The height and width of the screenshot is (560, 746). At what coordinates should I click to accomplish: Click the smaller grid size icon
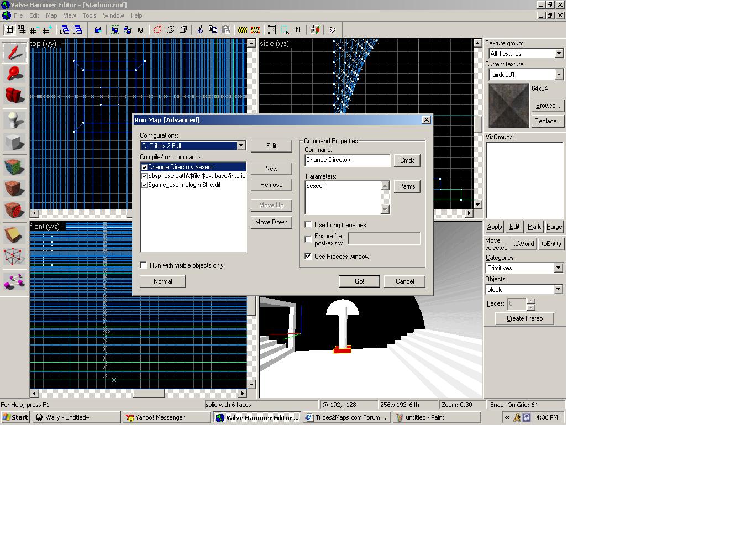coord(34,30)
